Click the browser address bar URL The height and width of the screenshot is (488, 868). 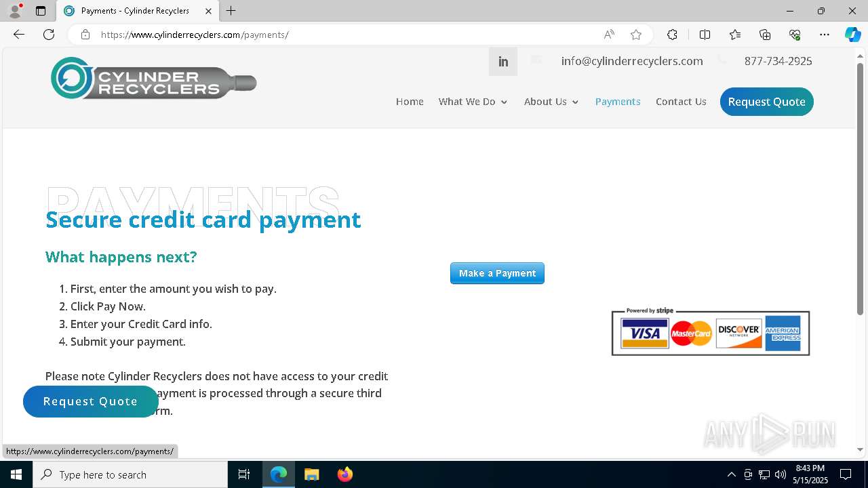tap(195, 35)
